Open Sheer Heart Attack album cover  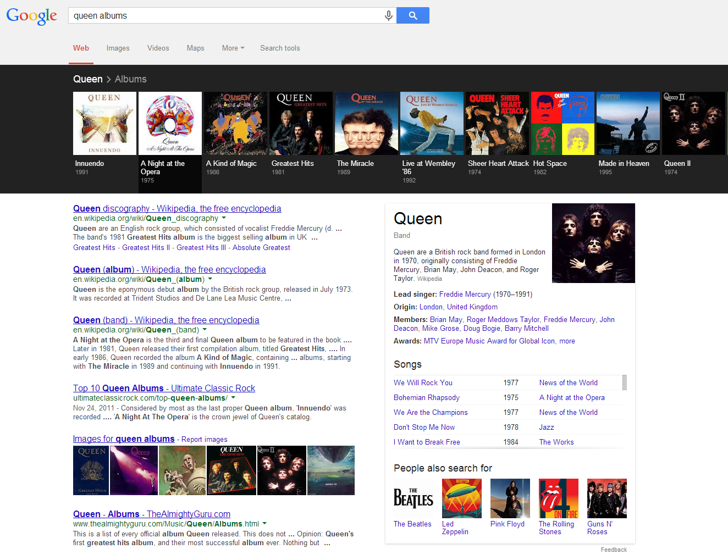[497, 123]
